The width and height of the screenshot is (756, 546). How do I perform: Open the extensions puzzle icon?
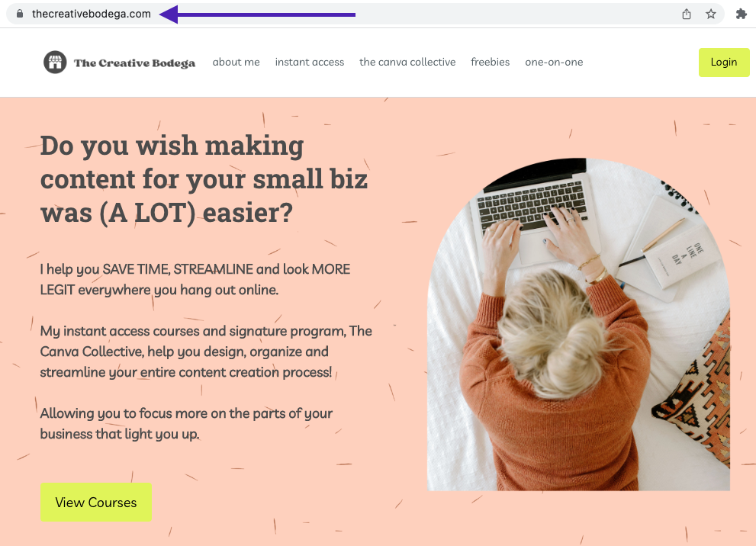pyautogui.click(x=741, y=14)
